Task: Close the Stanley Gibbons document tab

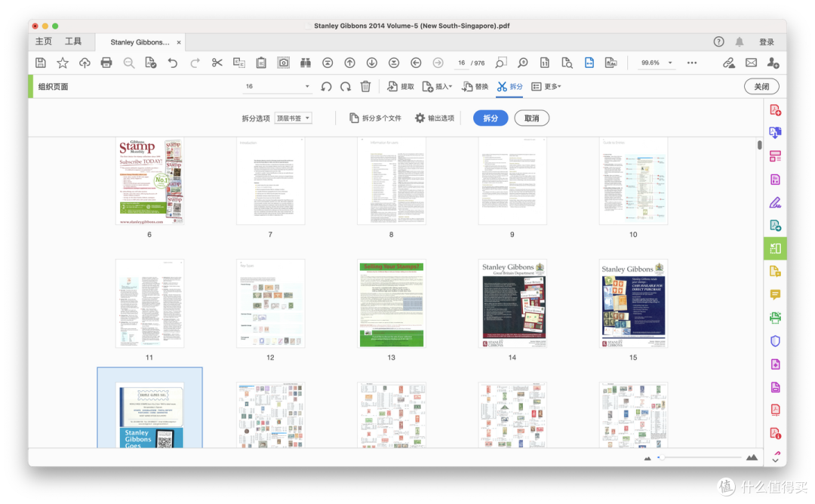Action: point(179,42)
